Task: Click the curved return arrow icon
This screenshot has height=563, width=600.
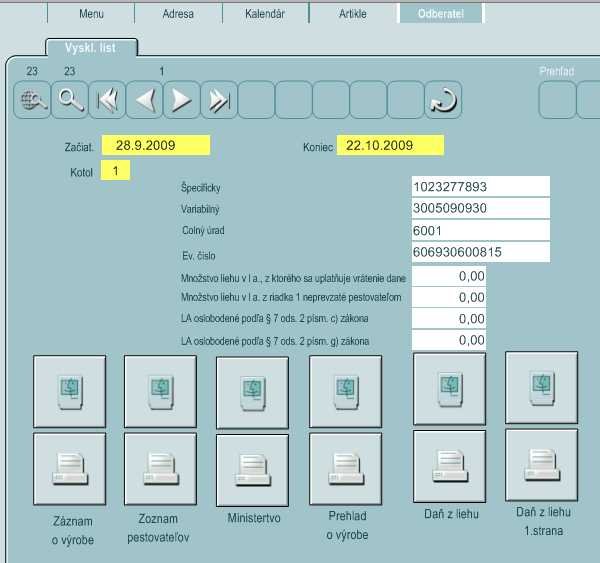Action: pos(443,100)
